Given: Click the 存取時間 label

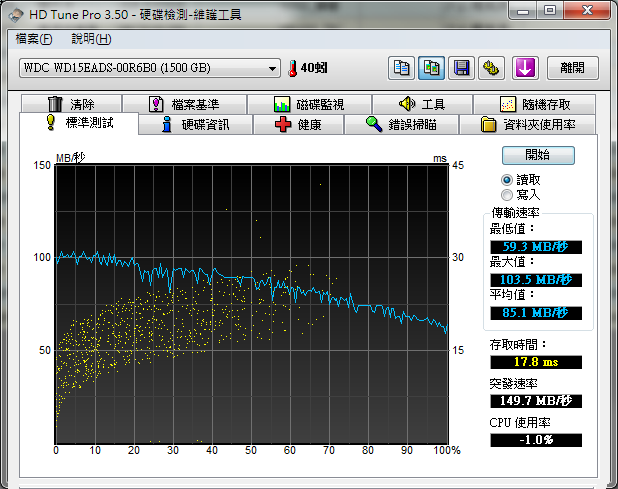Looking at the screenshot, I should tap(518, 345).
